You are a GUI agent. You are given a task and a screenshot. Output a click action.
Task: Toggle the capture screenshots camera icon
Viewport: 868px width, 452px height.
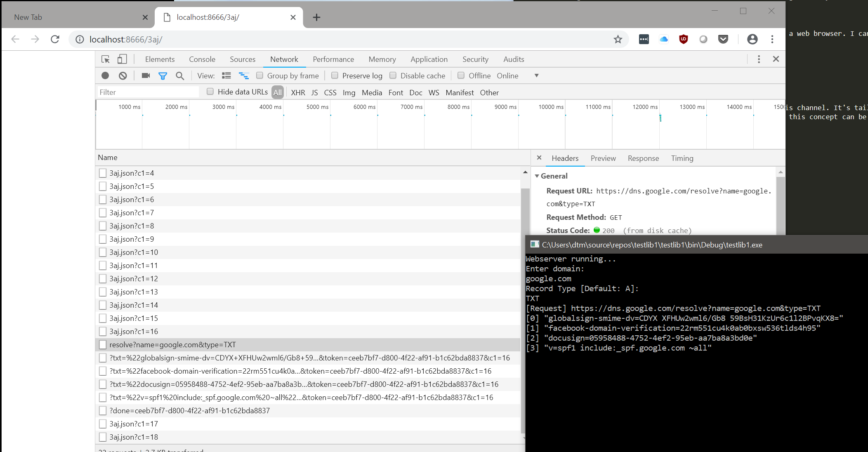[x=146, y=75]
